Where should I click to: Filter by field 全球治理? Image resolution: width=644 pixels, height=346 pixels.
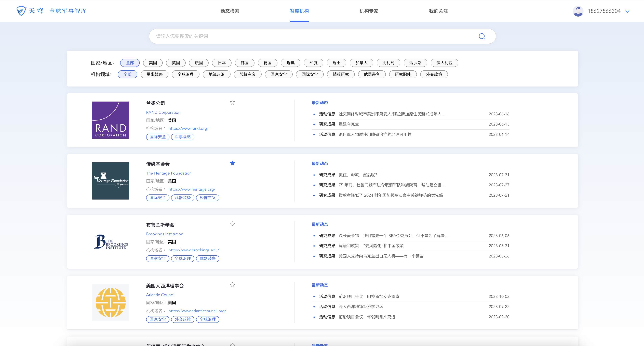185,74
